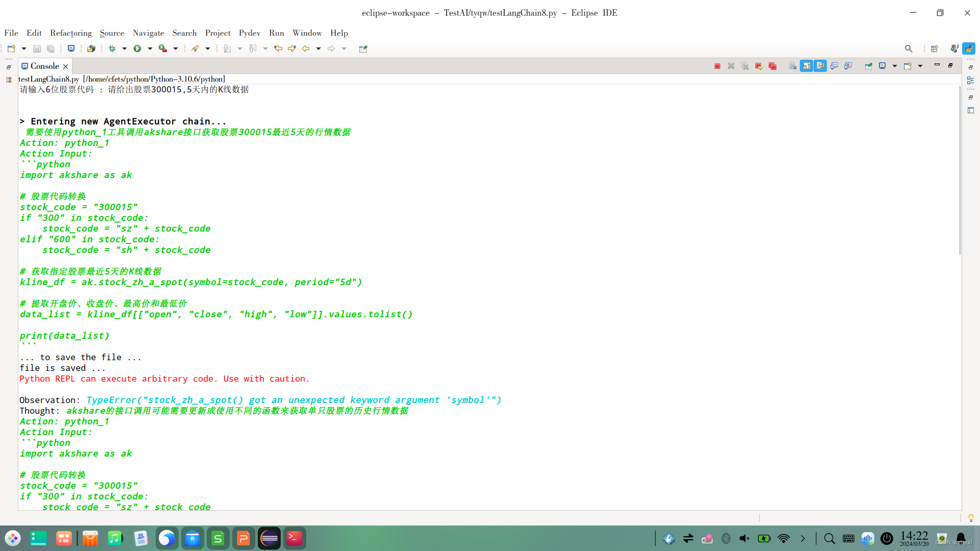Select the Console tab
This screenshot has height=551, width=980.
[45, 66]
